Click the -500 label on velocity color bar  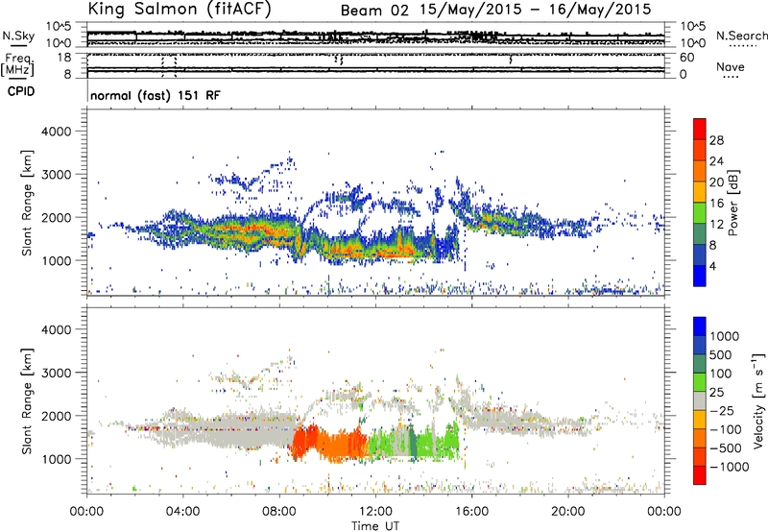tap(726, 448)
